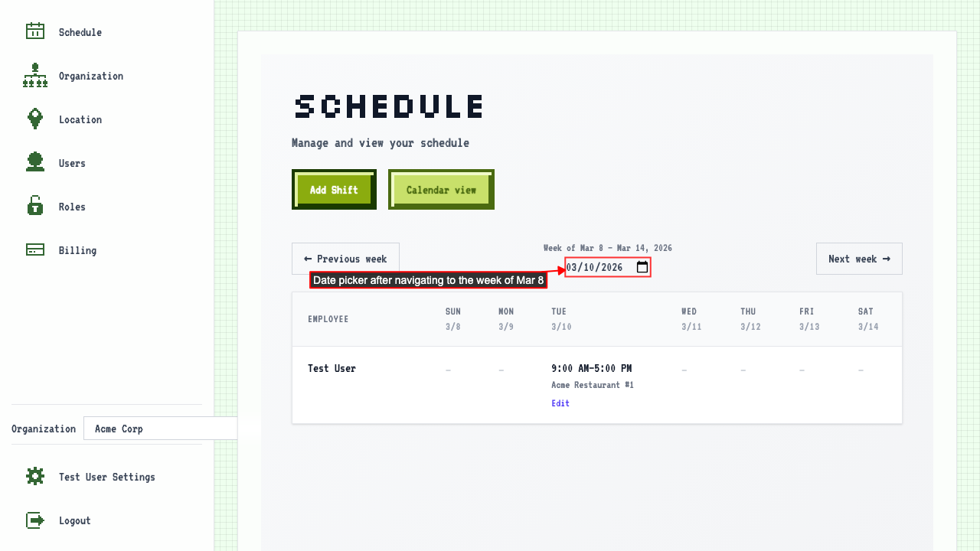Edit the Tuesday 9:00 AM shift
Viewport: 980px width, 551px height.
pos(560,403)
